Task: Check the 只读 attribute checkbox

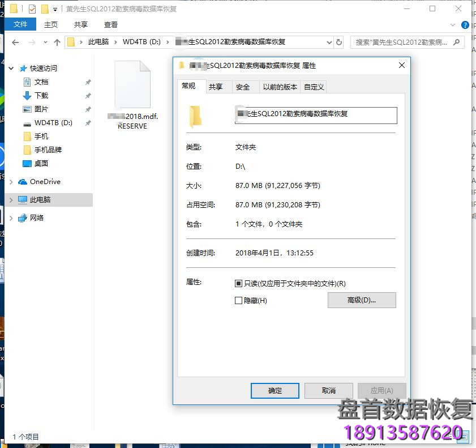Action: pyautogui.click(x=238, y=284)
